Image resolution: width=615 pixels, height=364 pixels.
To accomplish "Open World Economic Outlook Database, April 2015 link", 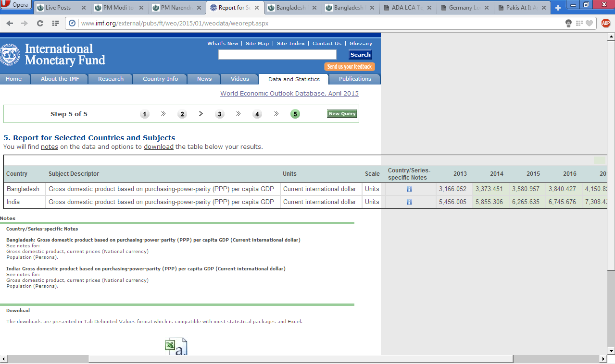I will click(x=289, y=93).
